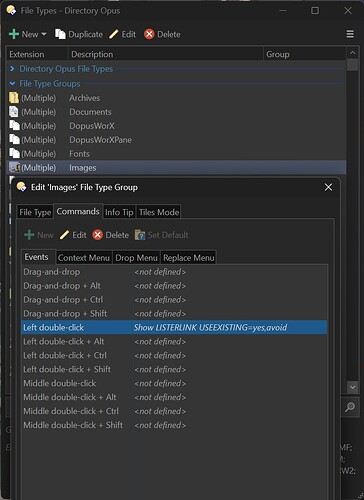
Task: Click the Directory Opus title bar icon
Action: 11,10
